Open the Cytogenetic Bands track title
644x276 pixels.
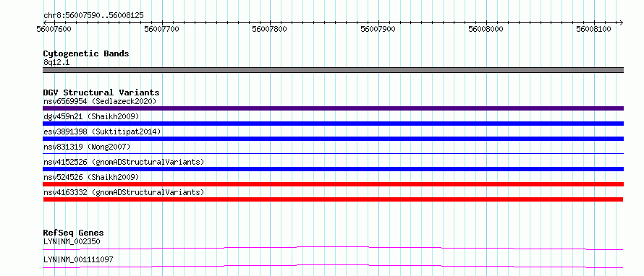tap(86, 53)
